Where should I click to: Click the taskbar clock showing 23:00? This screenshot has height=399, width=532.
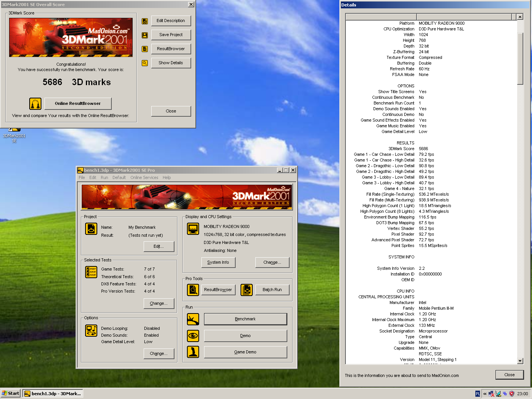tap(522, 394)
